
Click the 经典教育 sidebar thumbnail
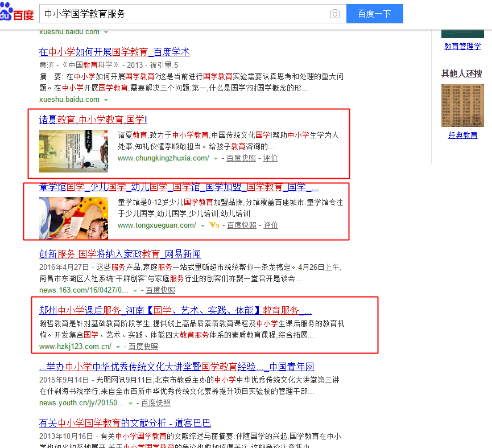click(462, 105)
